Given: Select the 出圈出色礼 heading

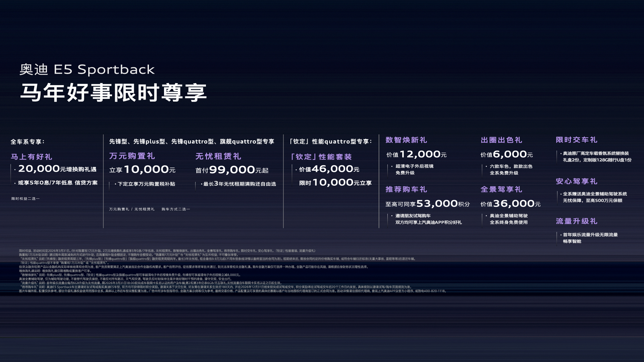Looking at the screenshot, I should 501,140.
